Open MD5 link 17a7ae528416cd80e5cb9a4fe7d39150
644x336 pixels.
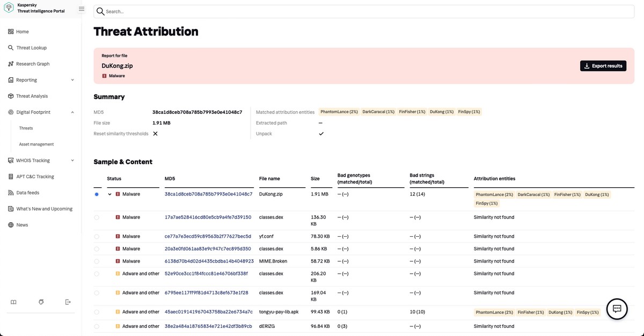208,217
